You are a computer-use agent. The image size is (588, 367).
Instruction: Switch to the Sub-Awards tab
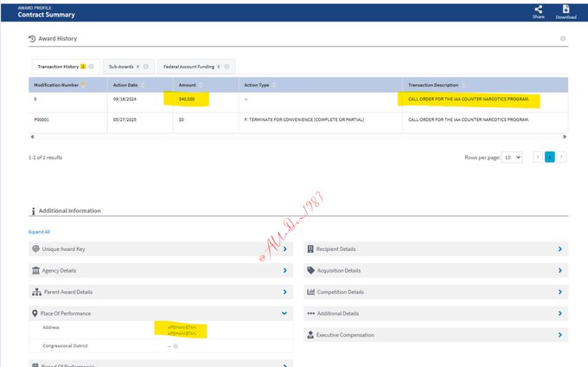tap(125, 66)
